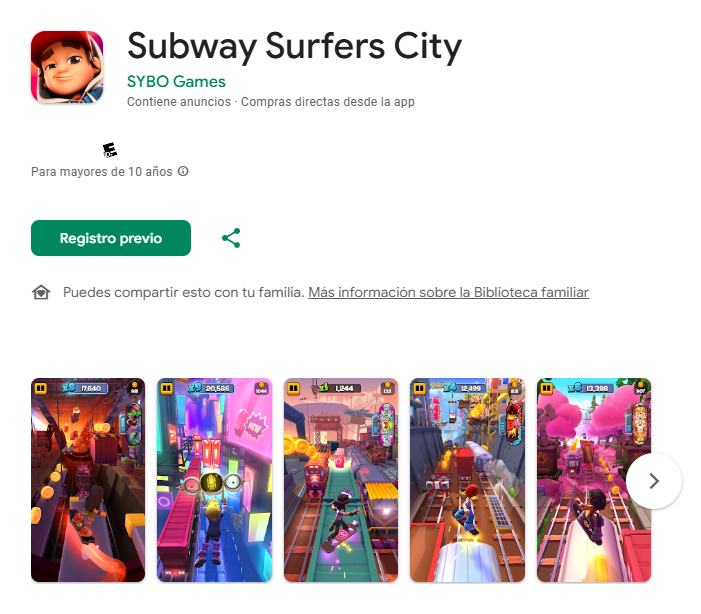This screenshot has width=701, height=614.
Task: Open the share icon next to Registro previo
Action: [x=231, y=238]
